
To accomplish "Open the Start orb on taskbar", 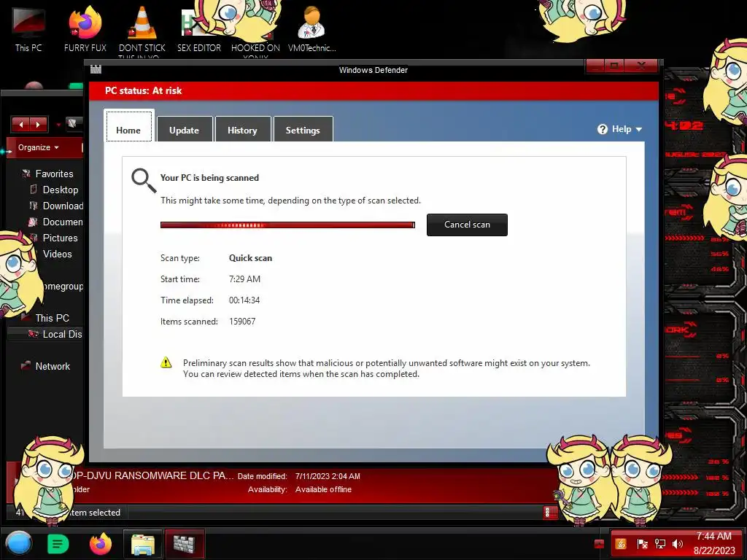I will (19, 543).
